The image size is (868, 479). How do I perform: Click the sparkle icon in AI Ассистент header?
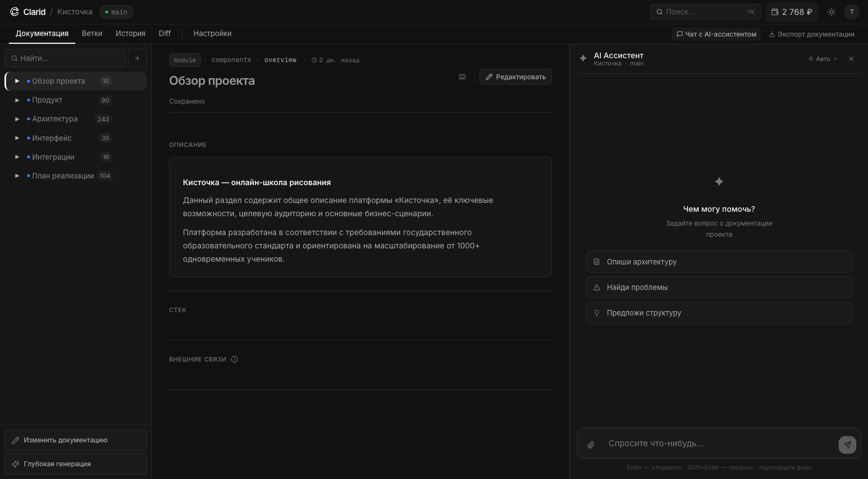point(583,58)
